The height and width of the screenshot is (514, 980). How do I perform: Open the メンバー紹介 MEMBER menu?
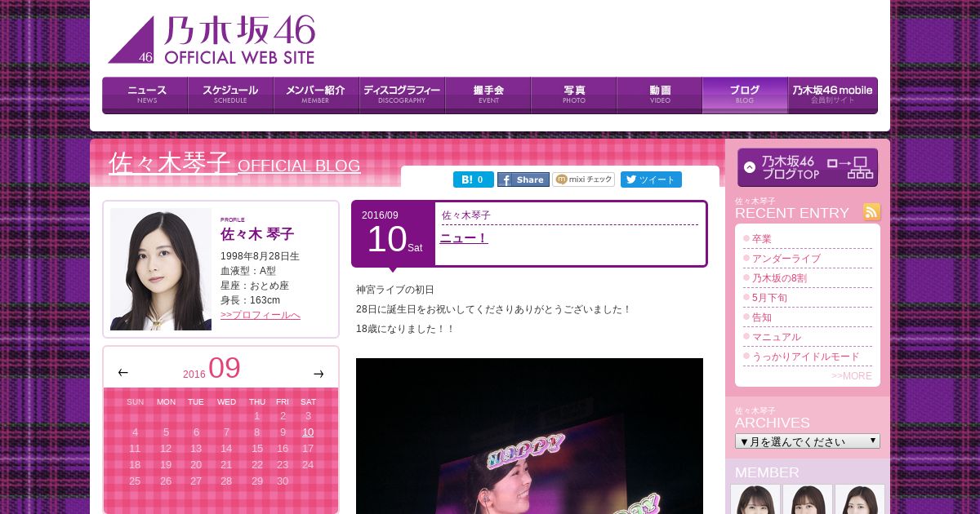pyautogui.click(x=316, y=95)
